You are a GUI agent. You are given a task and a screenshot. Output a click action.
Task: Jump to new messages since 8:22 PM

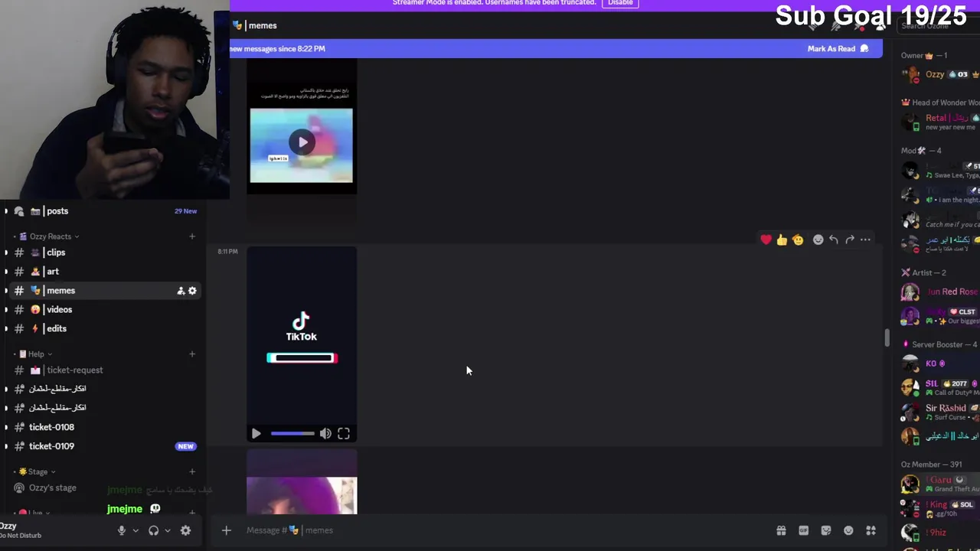click(277, 48)
